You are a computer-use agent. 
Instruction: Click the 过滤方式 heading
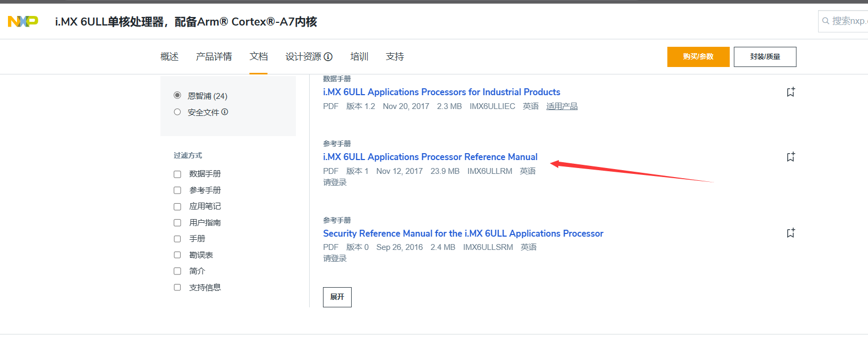tap(188, 155)
